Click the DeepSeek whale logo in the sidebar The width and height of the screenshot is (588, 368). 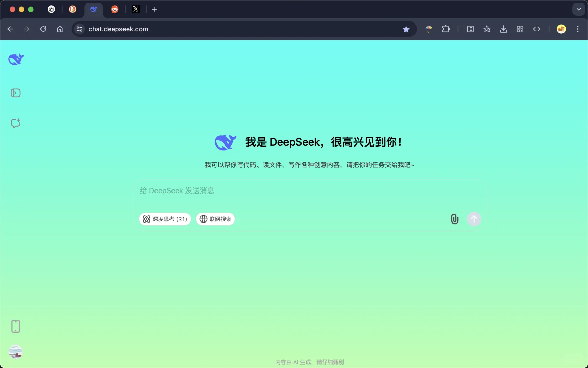coord(16,59)
